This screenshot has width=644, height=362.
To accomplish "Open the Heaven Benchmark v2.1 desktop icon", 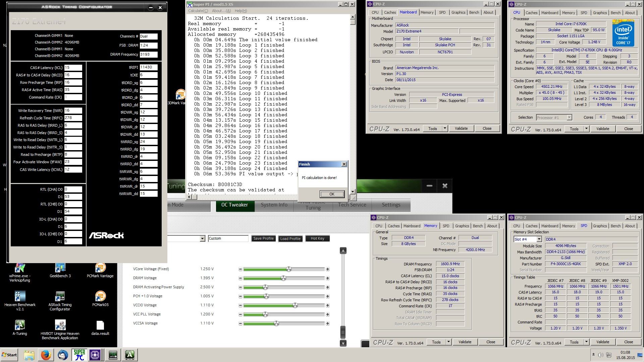I will click(20, 297).
